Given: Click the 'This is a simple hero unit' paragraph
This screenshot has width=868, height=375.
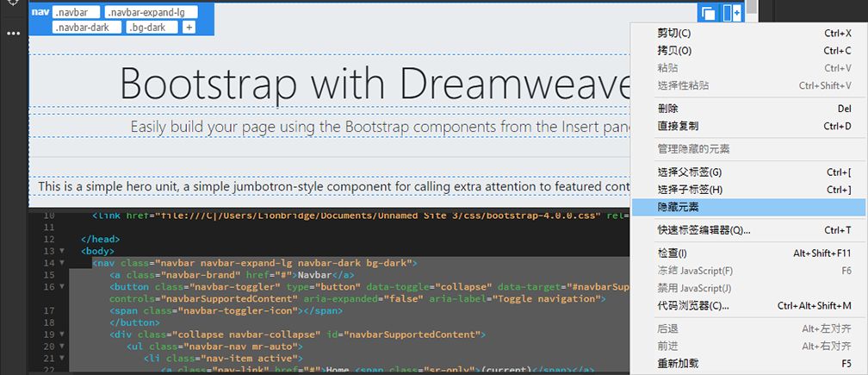Looking at the screenshot, I should click(x=334, y=187).
